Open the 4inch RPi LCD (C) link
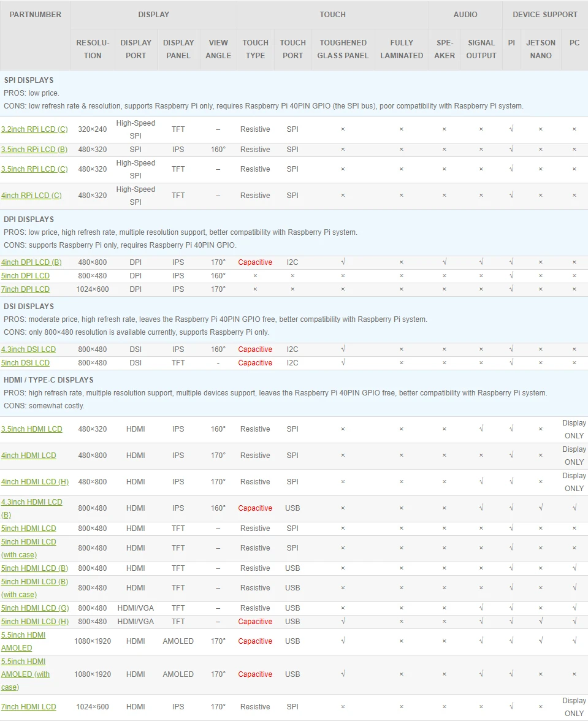 pos(31,196)
